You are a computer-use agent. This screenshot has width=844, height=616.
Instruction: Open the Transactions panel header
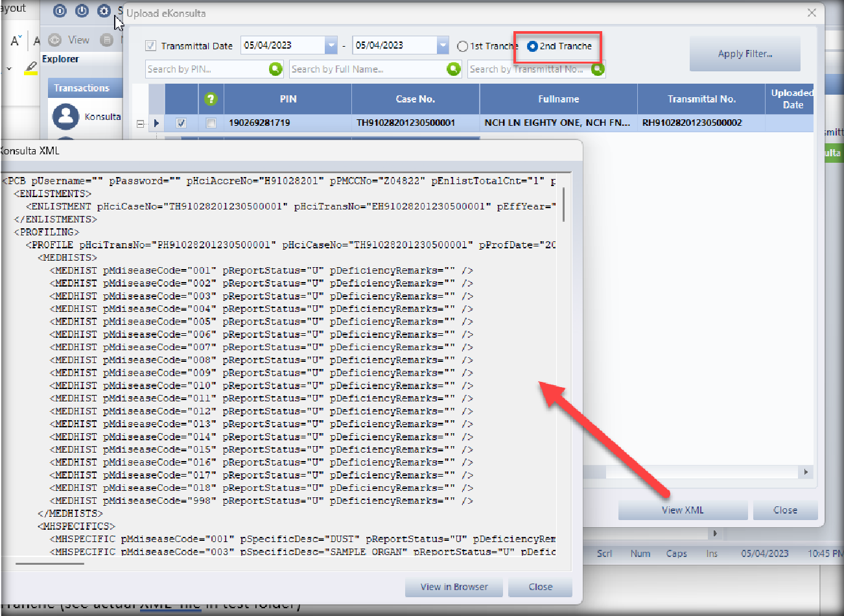(x=82, y=88)
